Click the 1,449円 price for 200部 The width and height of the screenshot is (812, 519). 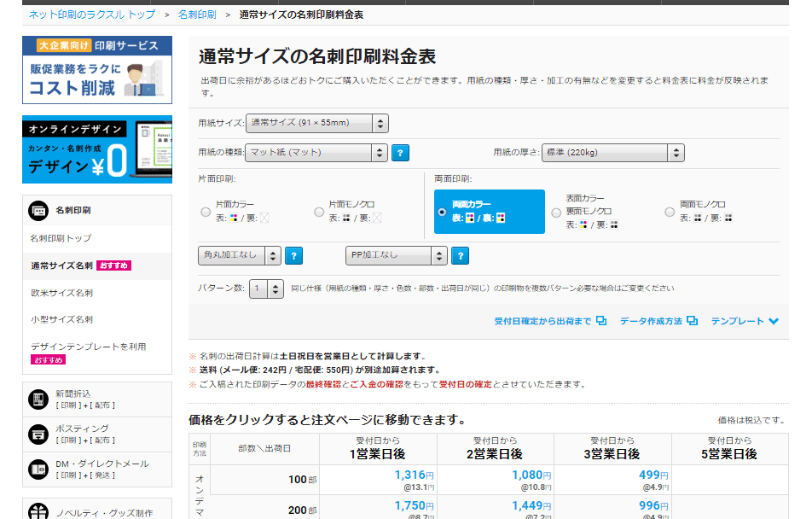click(x=531, y=506)
